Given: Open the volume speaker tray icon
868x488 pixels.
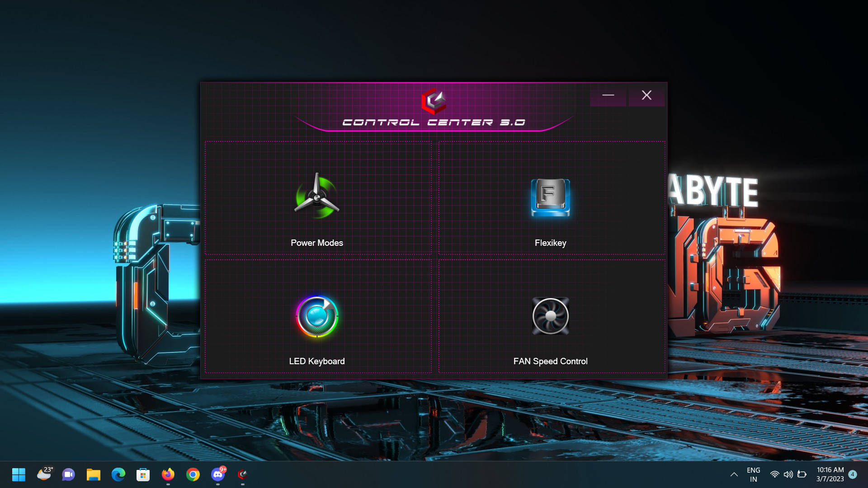Looking at the screenshot, I should (x=788, y=474).
